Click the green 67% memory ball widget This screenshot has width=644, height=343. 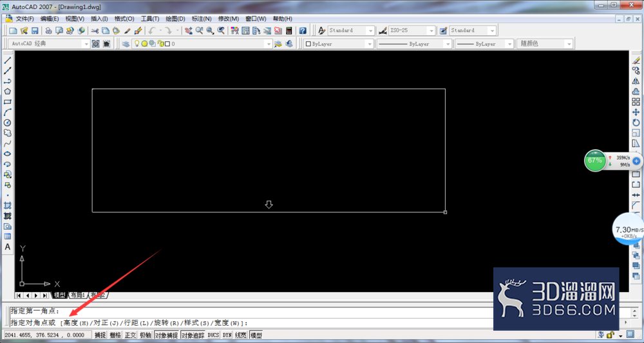pyautogui.click(x=595, y=161)
